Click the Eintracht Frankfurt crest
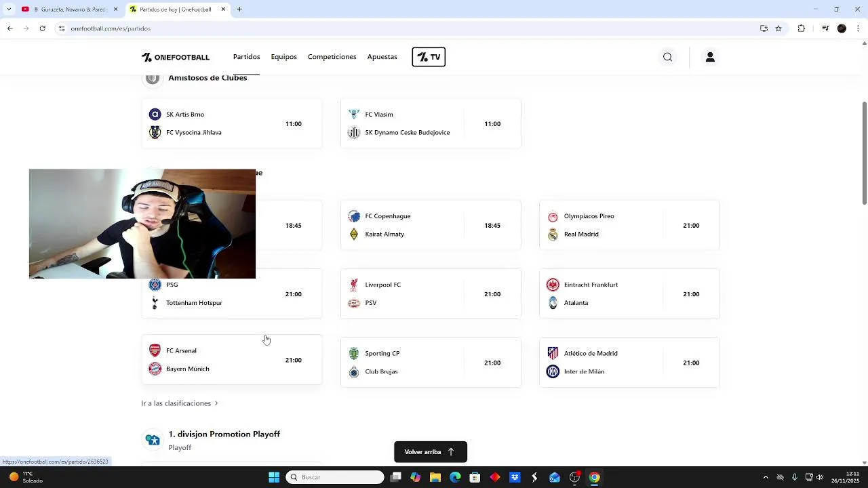The image size is (868, 488). click(x=553, y=285)
